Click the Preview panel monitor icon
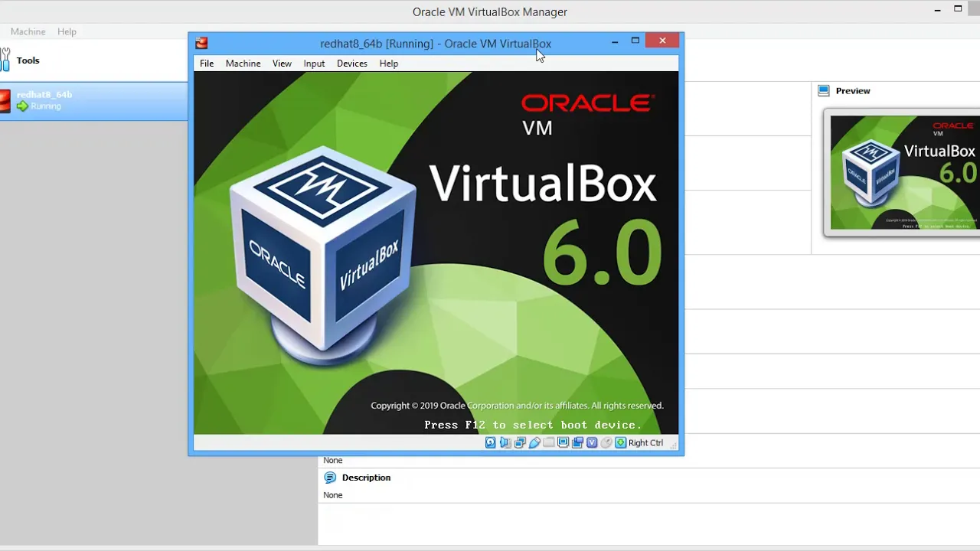 824,90
